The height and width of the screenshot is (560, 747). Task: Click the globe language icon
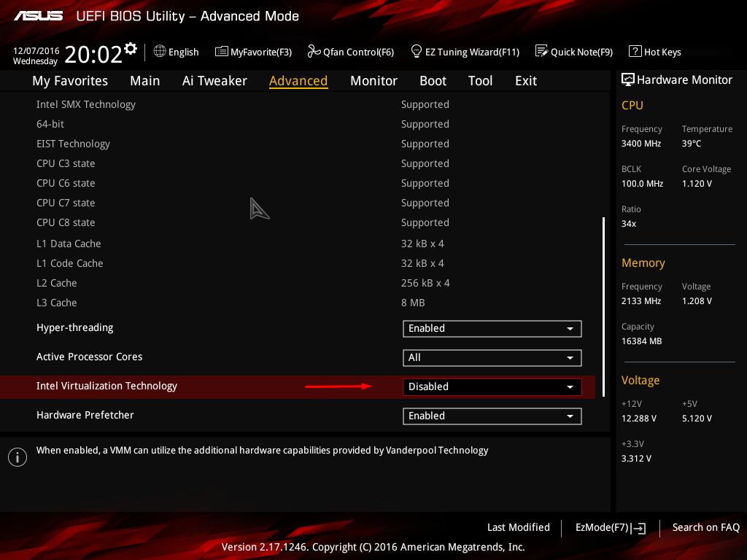pos(160,51)
